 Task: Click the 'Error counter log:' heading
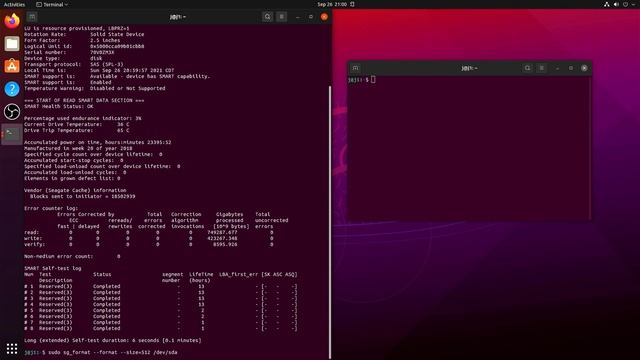(x=50, y=208)
